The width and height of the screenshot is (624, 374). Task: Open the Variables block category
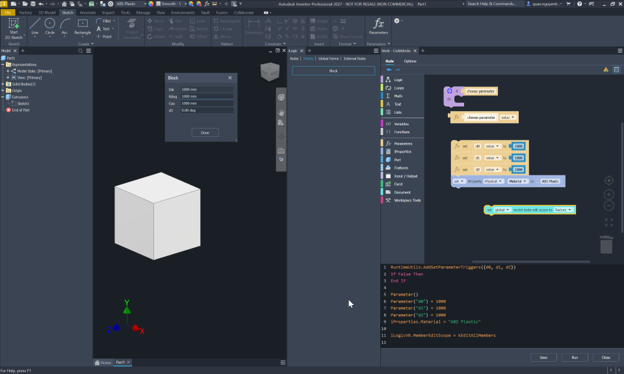click(x=402, y=124)
